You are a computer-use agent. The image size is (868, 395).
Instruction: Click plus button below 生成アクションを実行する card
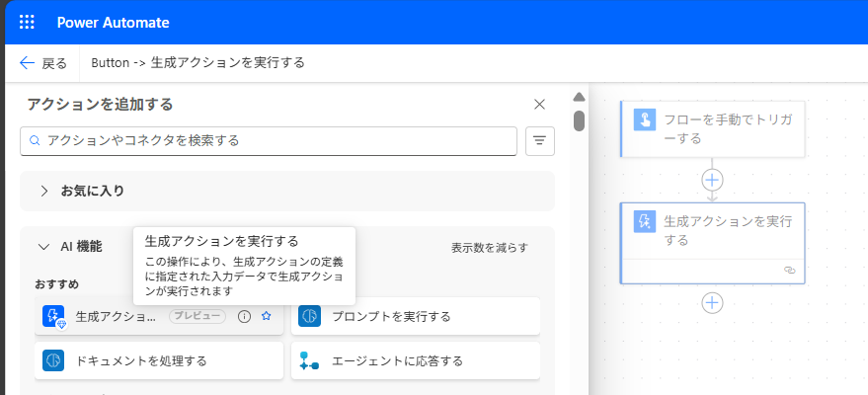coord(712,302)
